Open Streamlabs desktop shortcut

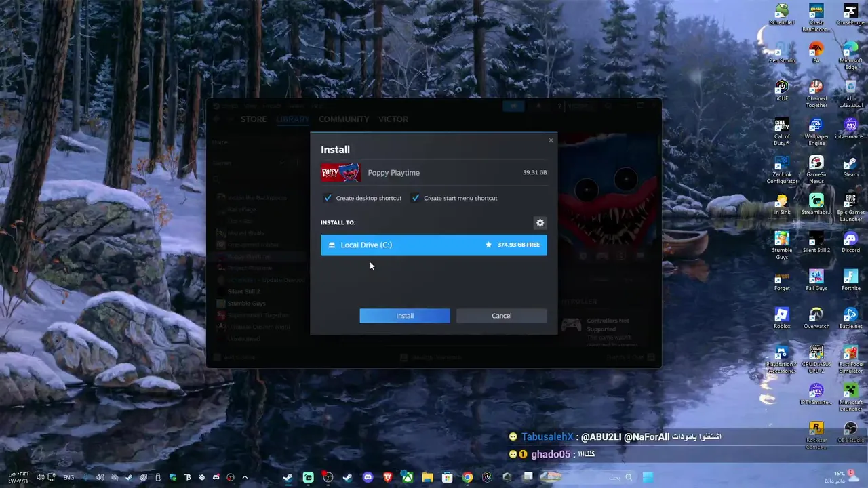pos(816,204)
